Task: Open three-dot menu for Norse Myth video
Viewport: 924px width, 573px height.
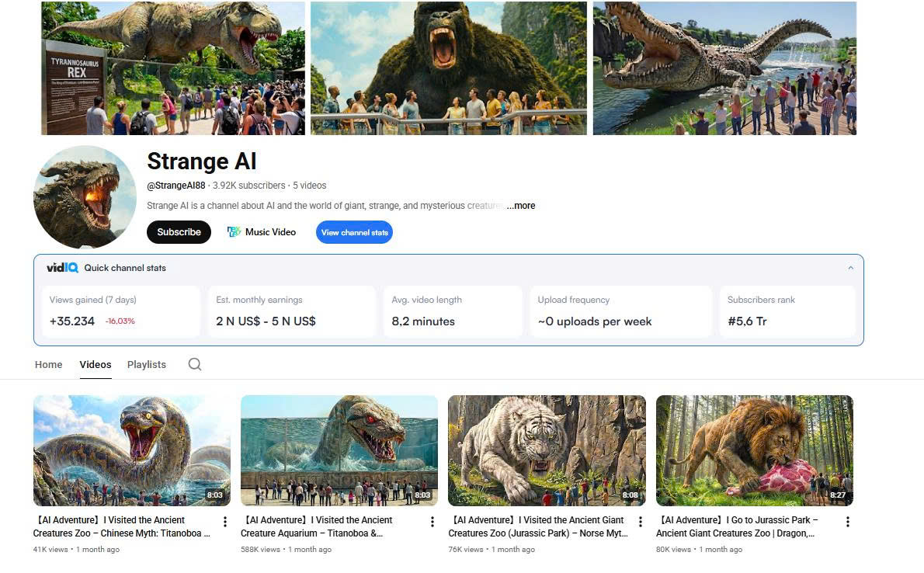Action: click(641, 522)
